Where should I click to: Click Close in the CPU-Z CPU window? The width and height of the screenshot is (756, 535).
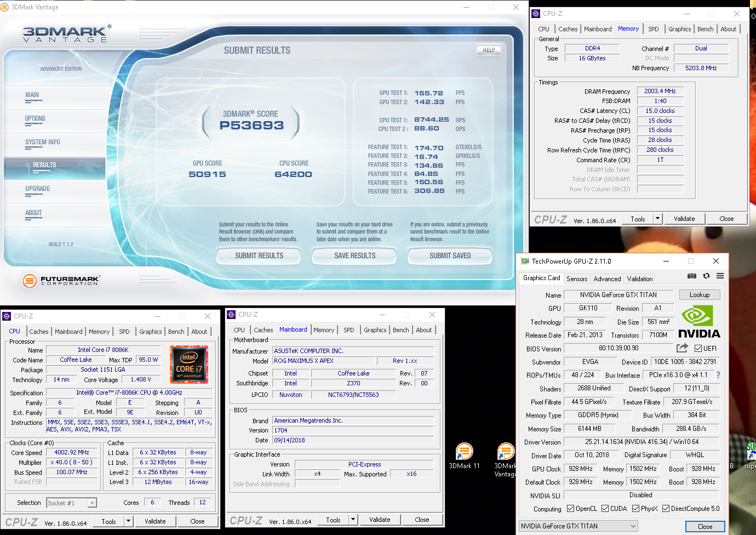pyautogui.click(x=198, y=521)
